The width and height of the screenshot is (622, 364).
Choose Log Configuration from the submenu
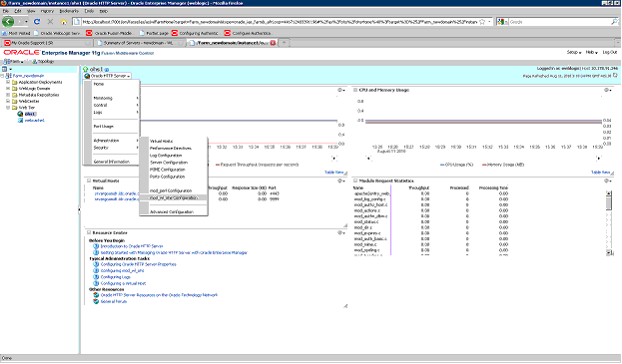coord(166,156)
